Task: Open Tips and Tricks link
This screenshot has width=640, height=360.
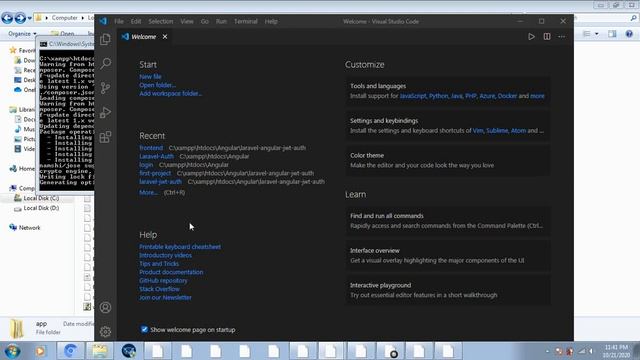Action: [159, 264]
